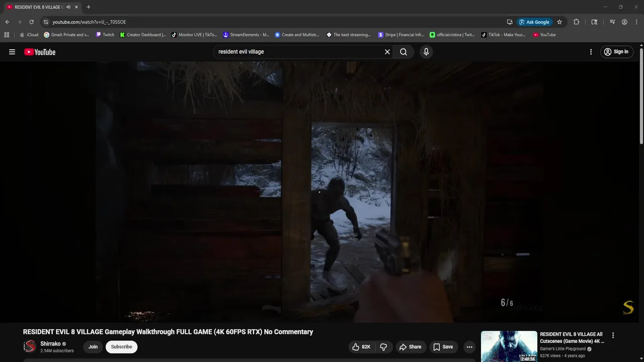Open the officialcristina Twitch bookmark

[x=452, y=35]
